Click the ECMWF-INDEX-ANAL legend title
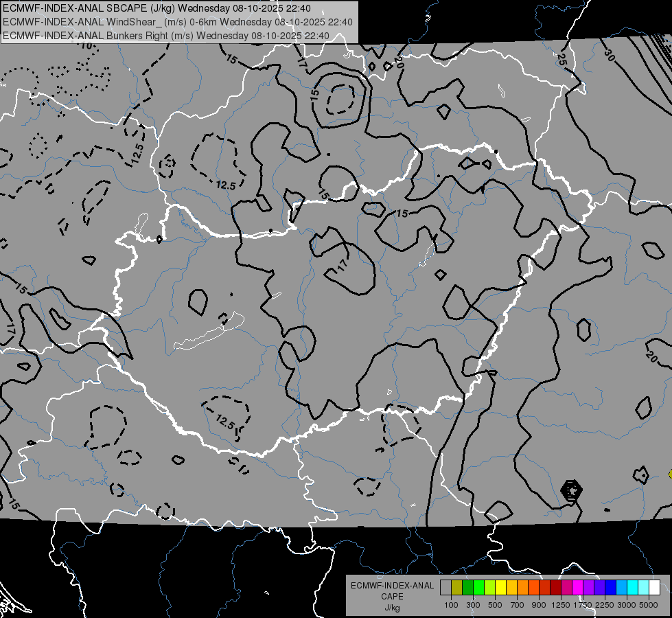The image size is (672, 618). pyautogui.click(x=392, y=586)
